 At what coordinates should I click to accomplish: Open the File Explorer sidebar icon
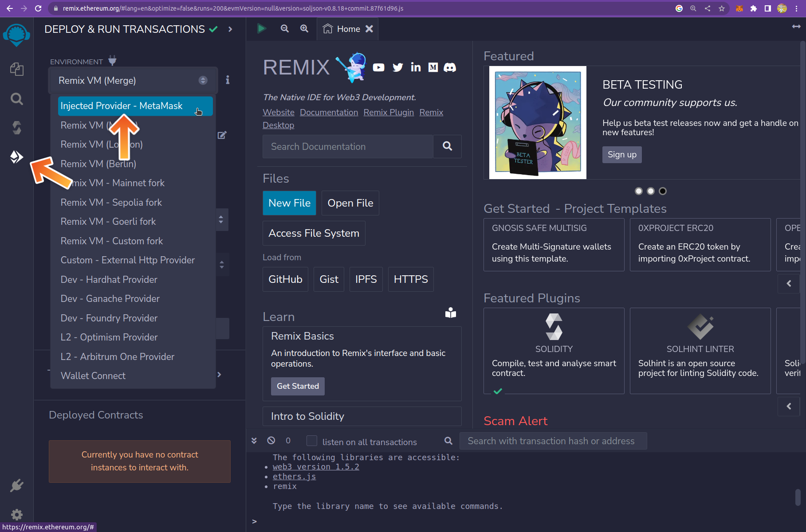[16, 69]
